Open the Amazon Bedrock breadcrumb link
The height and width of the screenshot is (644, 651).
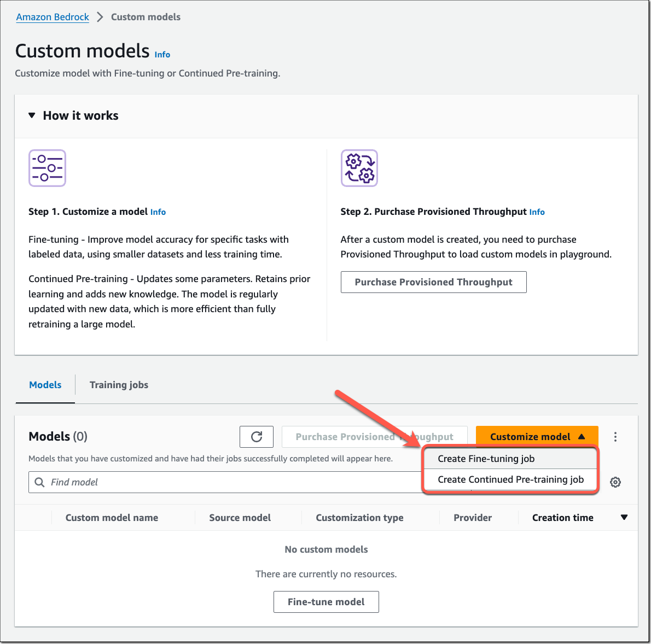tap(53, 17)
